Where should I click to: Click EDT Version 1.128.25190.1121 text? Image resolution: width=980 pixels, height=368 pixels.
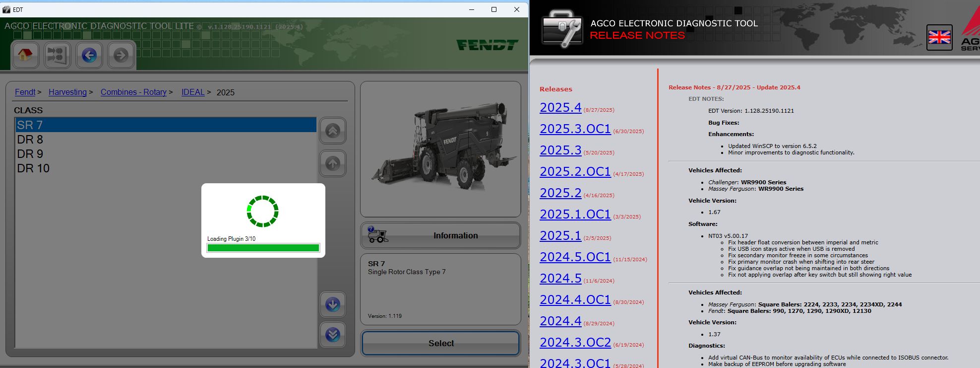(751, 111)
